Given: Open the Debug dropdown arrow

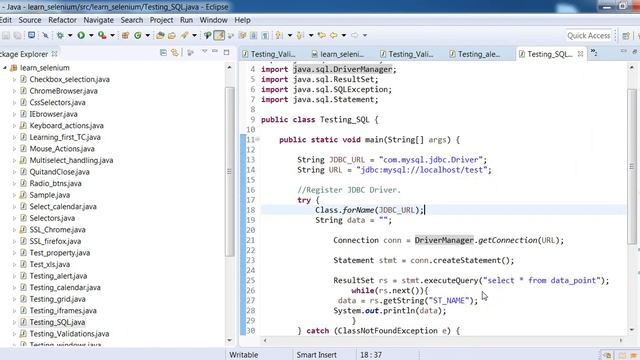Looking at the screenshot, I should (x=70, y=36).
